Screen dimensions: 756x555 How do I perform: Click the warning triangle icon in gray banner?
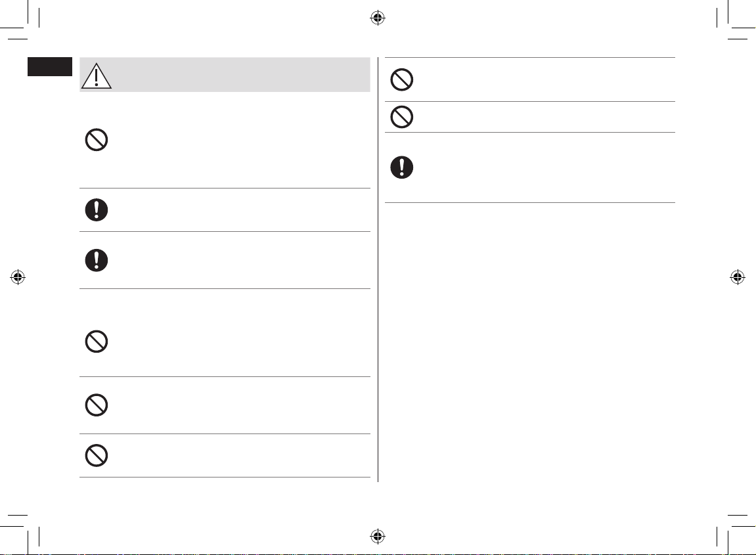pos(97,76)
